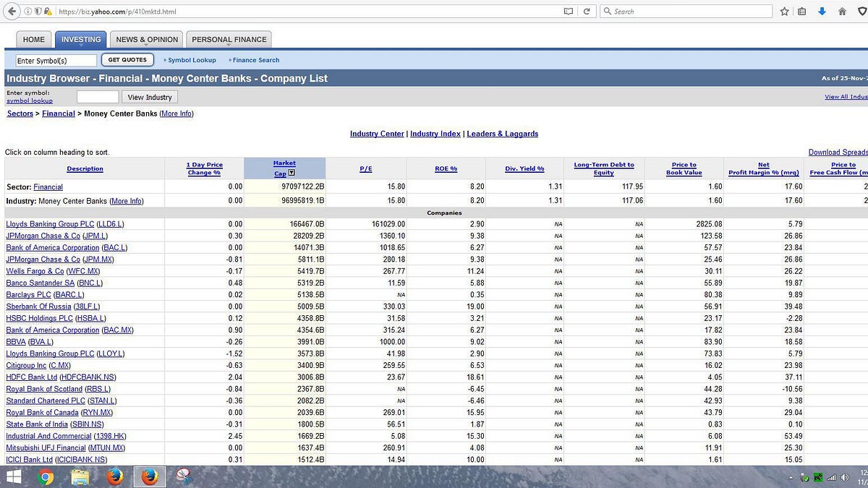
Task: Click the Pocket icon in Firefox toolbar
Action: [861, 12]
